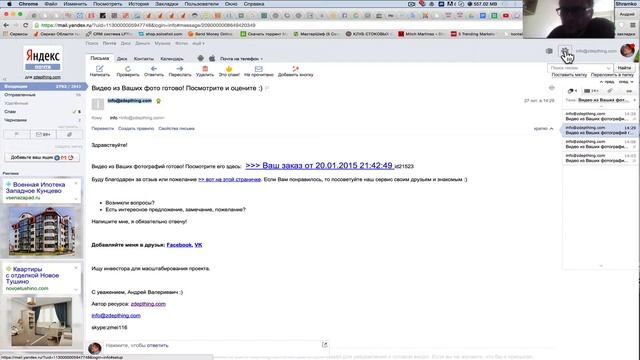
Task: Click the Apple icon near Почта на телефон
Action: (212, 58)
